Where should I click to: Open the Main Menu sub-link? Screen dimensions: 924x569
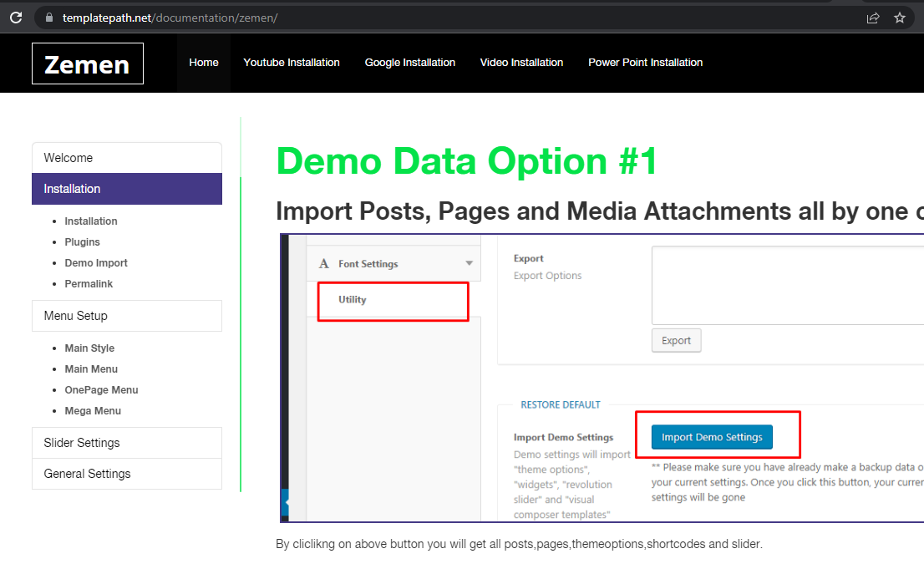[x=91, y=369]
